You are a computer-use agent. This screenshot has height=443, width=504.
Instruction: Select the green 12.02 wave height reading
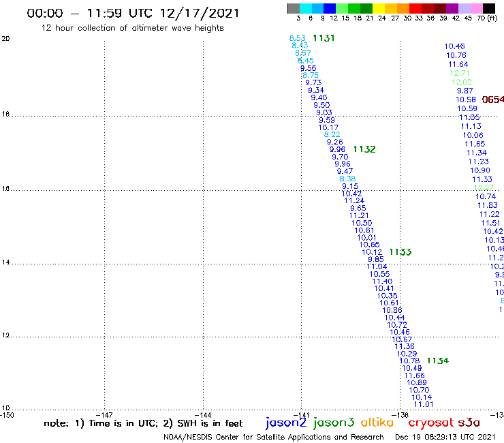tap(462, 82)
